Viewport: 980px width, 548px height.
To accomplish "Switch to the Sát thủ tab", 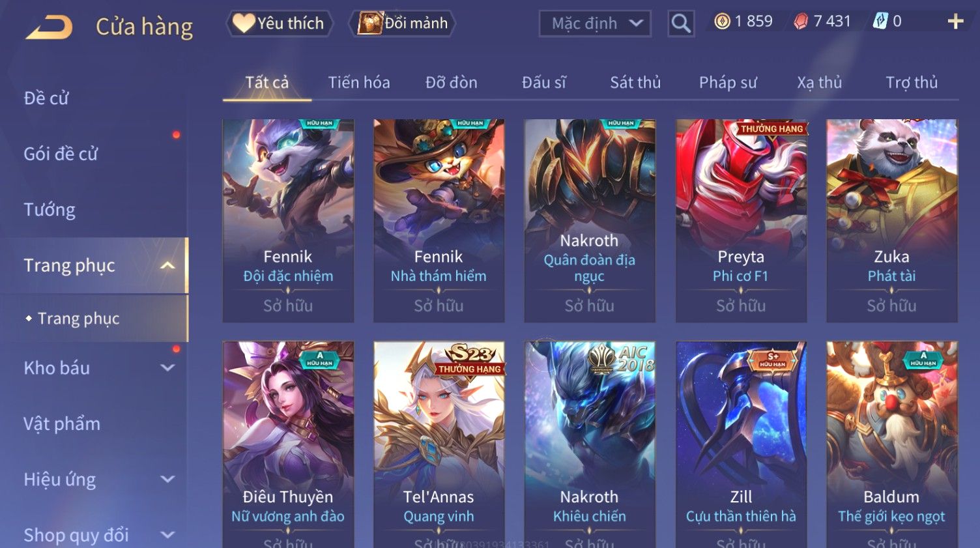I will click(635, 83).
